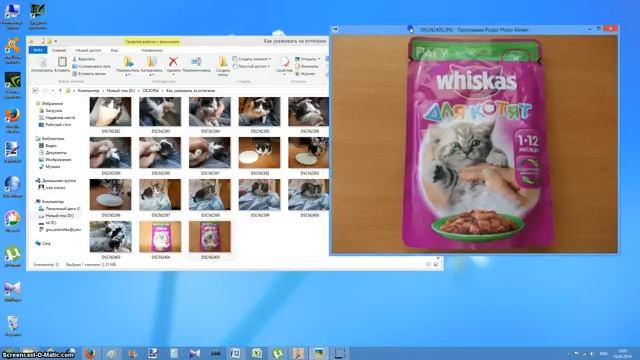
Task: Switch to the Share ribbon tab
Action: 88,50
